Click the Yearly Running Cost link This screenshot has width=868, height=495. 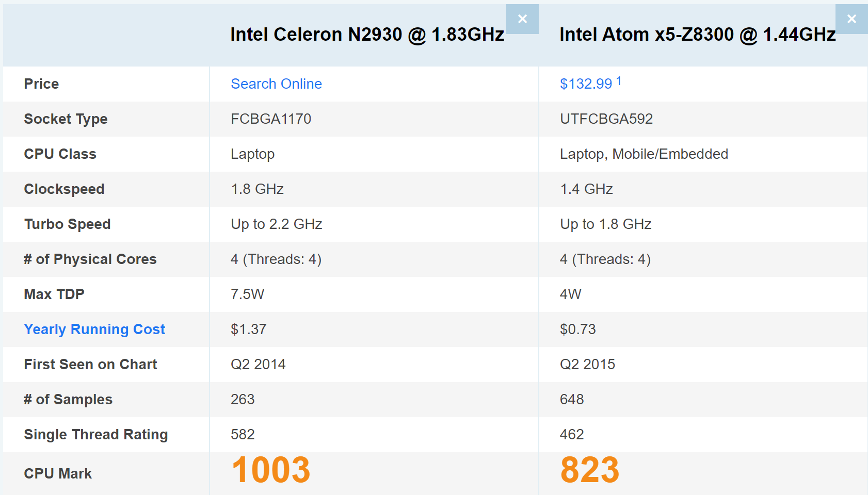(94, 329)
